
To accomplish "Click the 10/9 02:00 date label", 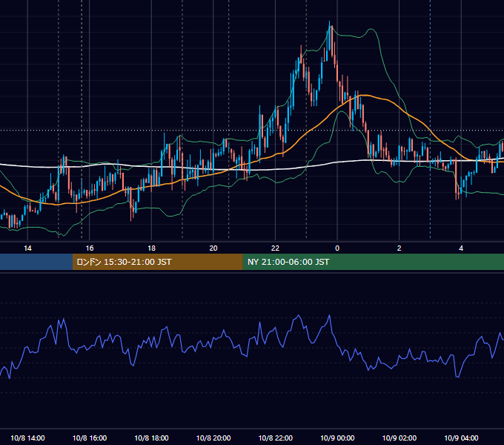I will click(399, 438).
